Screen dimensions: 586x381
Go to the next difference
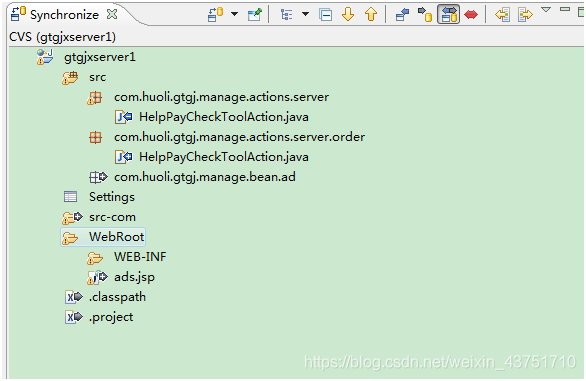[x=348, y=15]
